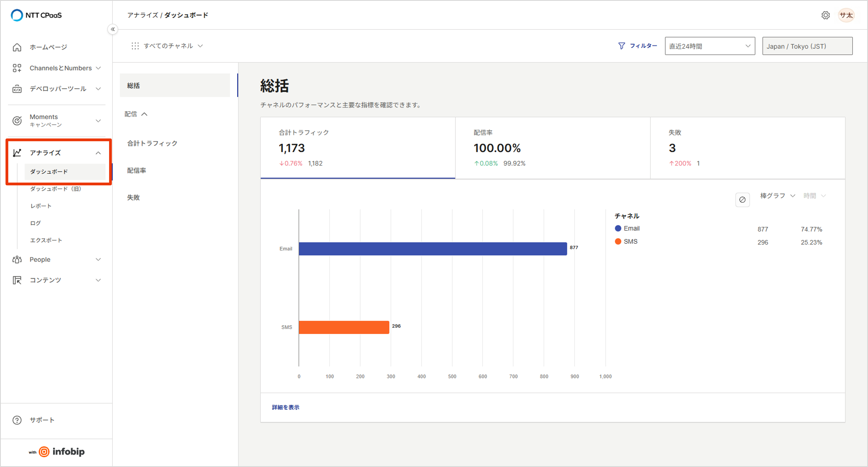
Task: Click the Moments target icon
Action: (17, 121)
